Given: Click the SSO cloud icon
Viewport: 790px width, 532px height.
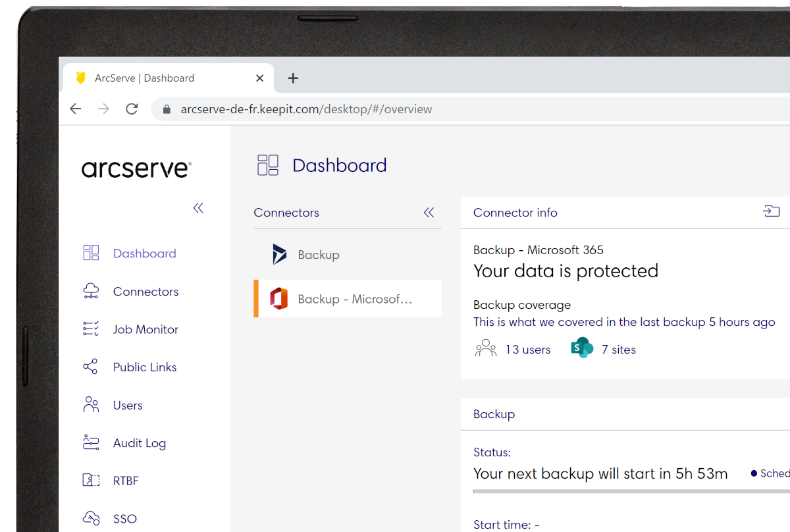Looking at the screenshot, I should point(91,518).
